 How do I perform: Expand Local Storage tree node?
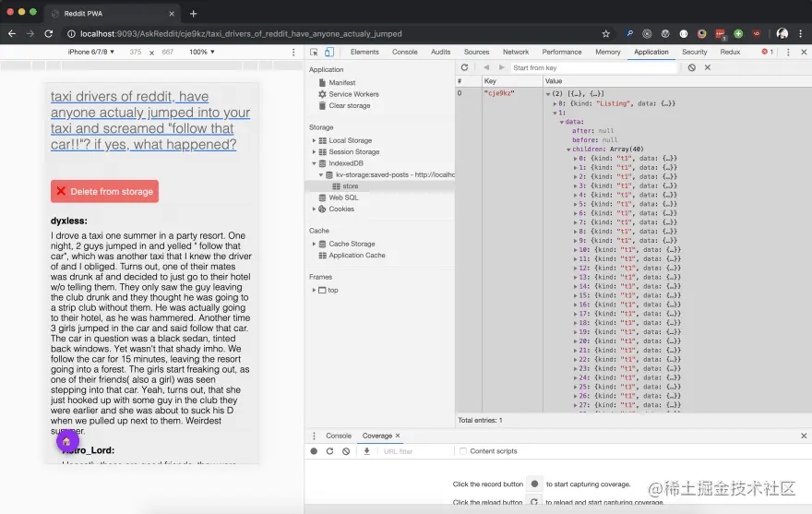pos(314,140)
